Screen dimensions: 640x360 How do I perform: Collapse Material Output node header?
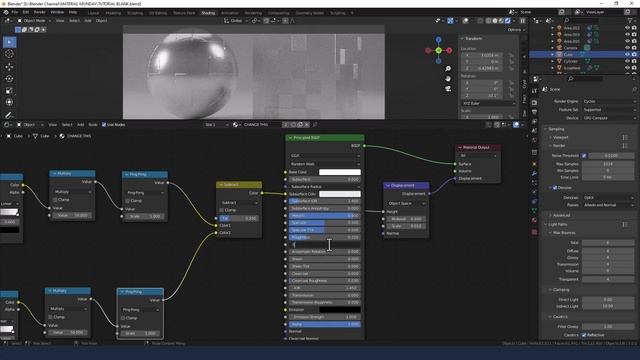460,147
